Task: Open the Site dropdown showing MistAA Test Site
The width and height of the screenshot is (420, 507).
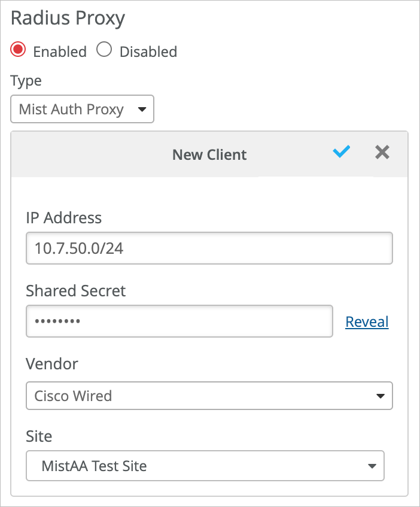Action: point(205,466)
